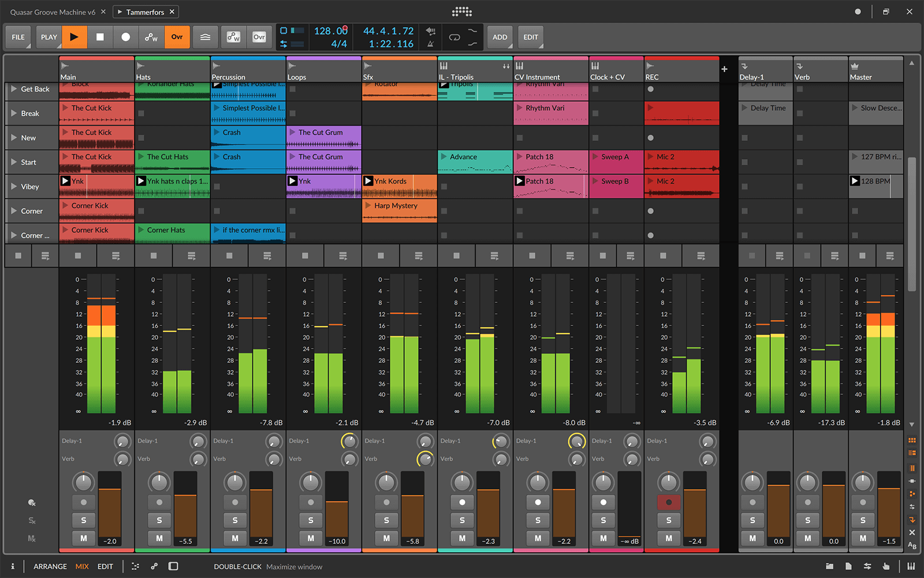Switch to the ARRANGE tab at the bottom
924x578 pixels.
tap(50, 566)
